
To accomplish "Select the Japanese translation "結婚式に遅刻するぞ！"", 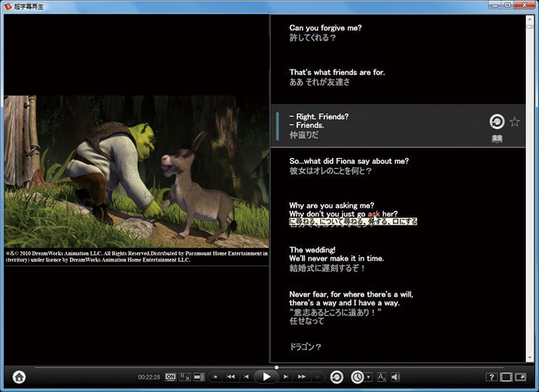I will pyautogui.click(x=327, y=269).
